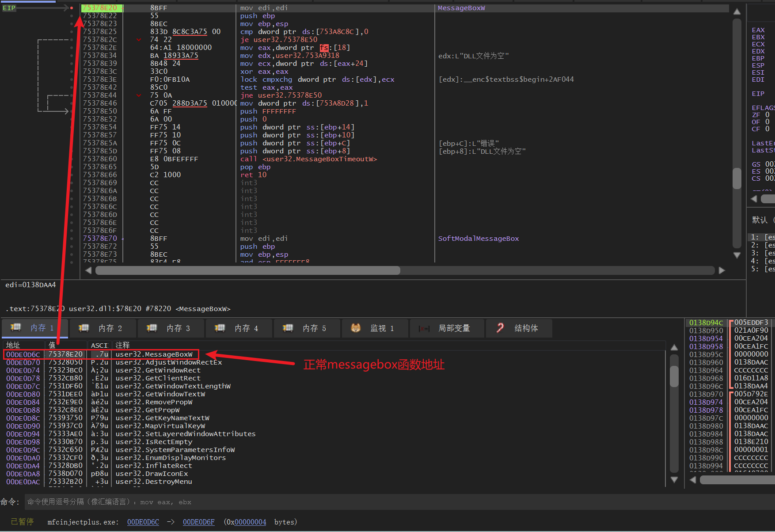Image resolution: width=775 pixels, height=532 pixels.
Task: Click the 内存 2 tab memory icon
Action: click(x=84, y=328)
